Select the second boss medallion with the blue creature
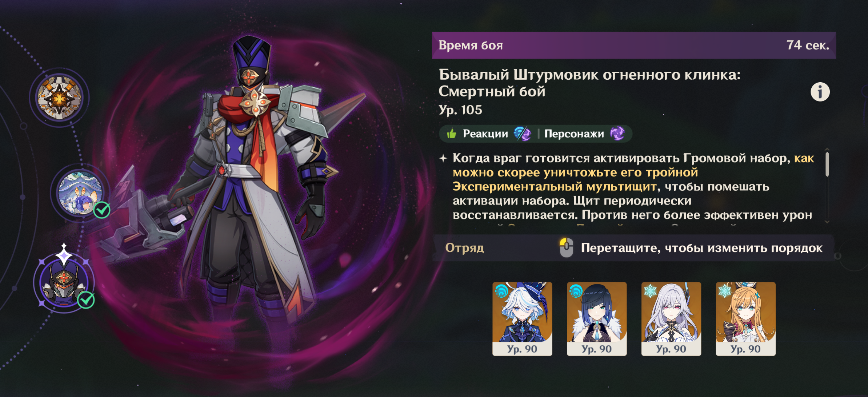The height and width of the screenshot is (397, 868). tap(80, 193)
